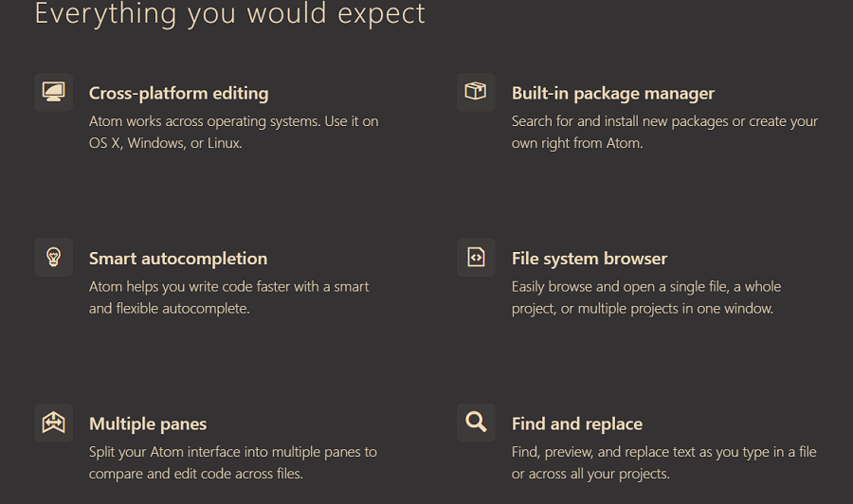Image resolution: width=853 pixels, height=504 pixels.
Task: Click the Smart autocompletion lightbulb icon
Action: pos(53,257)
